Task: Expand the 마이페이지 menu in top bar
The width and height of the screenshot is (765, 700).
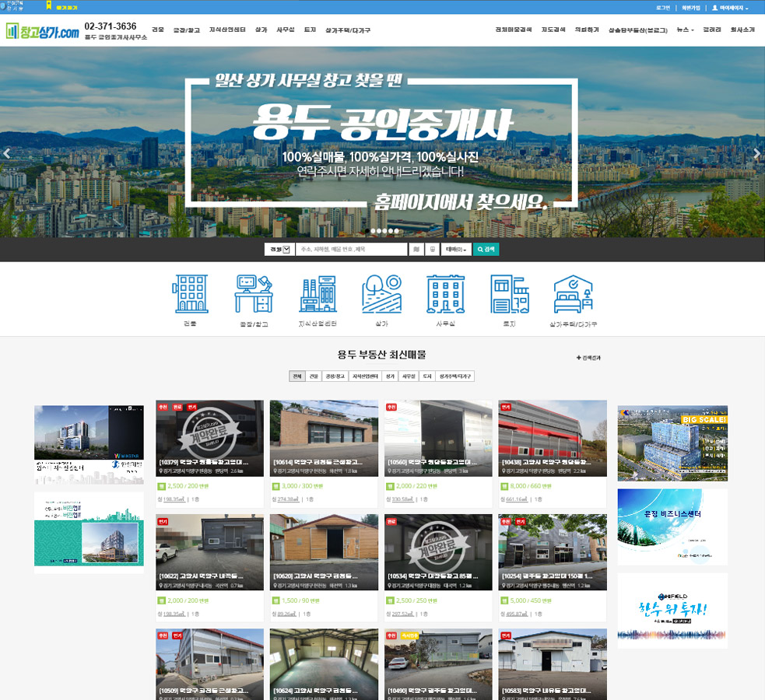Action: (x=730, y=8)
